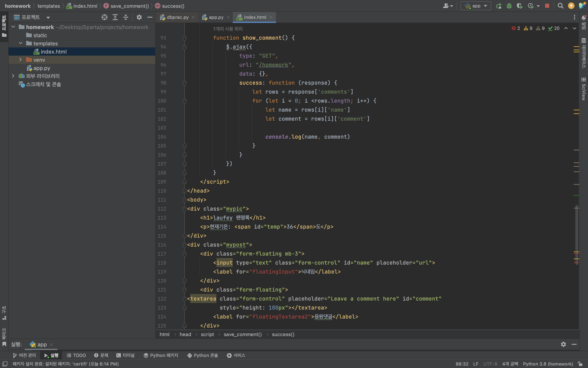588x368 pixels.
Task: Open the app run configuration dropdown
Action: coord(476,6)
